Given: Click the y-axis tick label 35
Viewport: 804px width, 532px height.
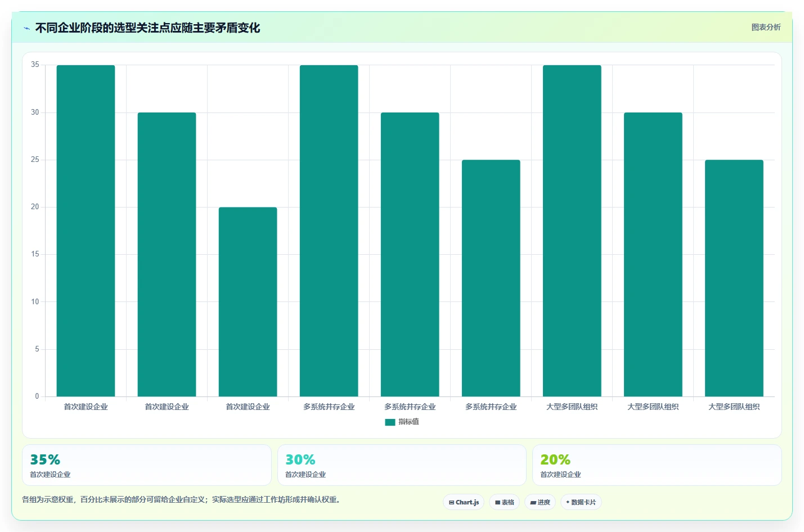Looking at the screenshot, I should pyautogui.click(x=35, y=65).
